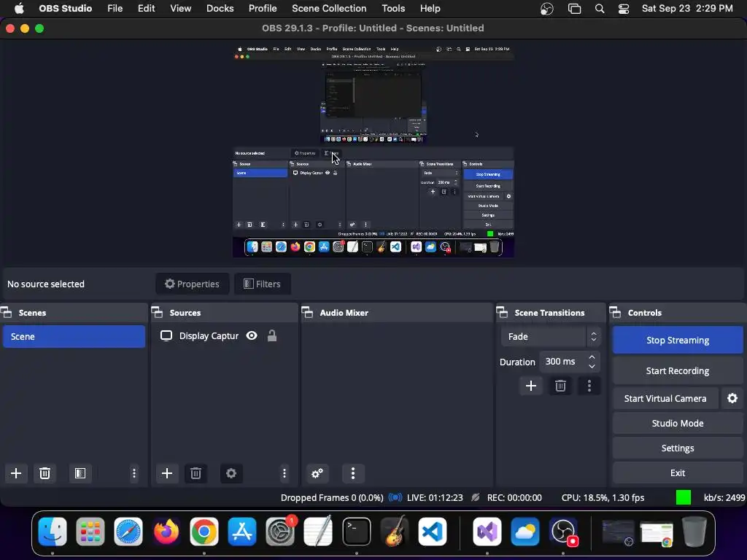The height and width of the screenshot is (560, 747).
Task: Open Audio Mixer more options menu
Action: (x=353, y=472)
